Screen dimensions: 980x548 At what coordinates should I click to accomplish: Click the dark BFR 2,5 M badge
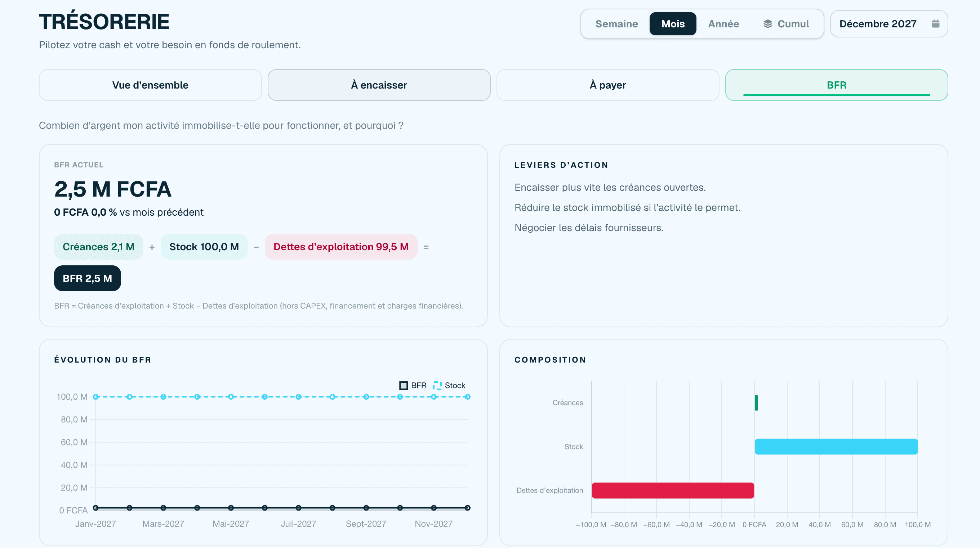(87, 278)
